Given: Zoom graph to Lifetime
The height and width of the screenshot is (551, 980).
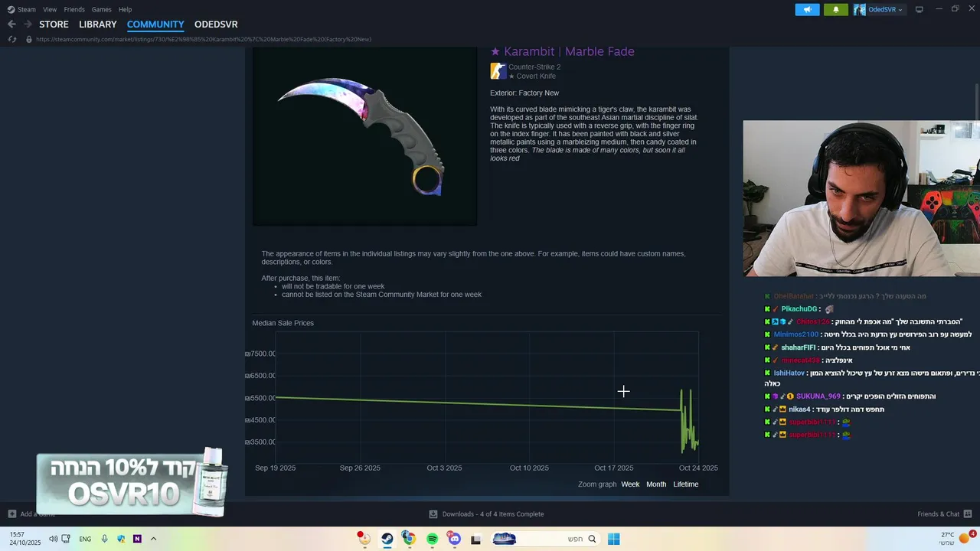Looking at the screenshot, I should (686, 484).
